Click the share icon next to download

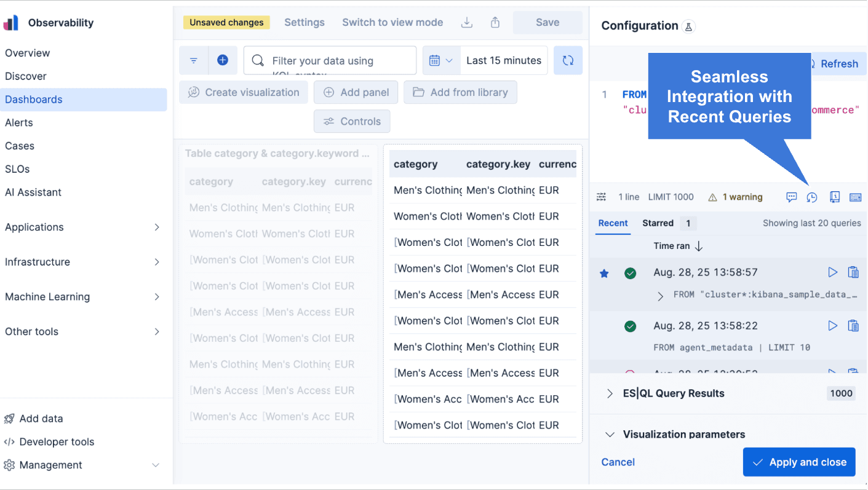pos(495,22)
